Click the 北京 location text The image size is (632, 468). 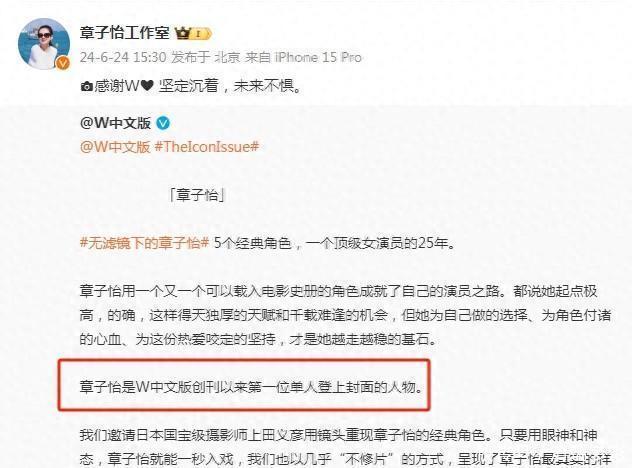pyautogui.click(x=227, y=57)
